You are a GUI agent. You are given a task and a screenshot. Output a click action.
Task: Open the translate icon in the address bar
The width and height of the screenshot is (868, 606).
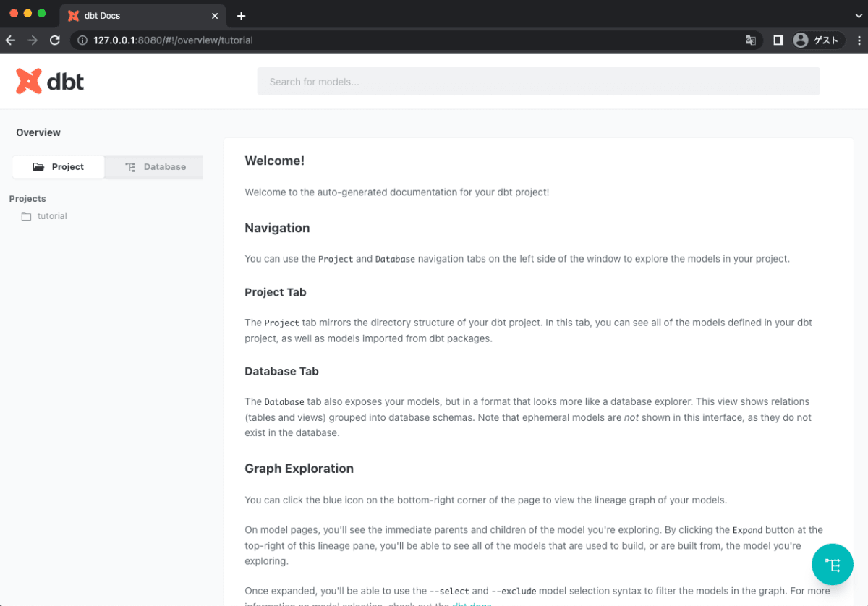[751, 40]
